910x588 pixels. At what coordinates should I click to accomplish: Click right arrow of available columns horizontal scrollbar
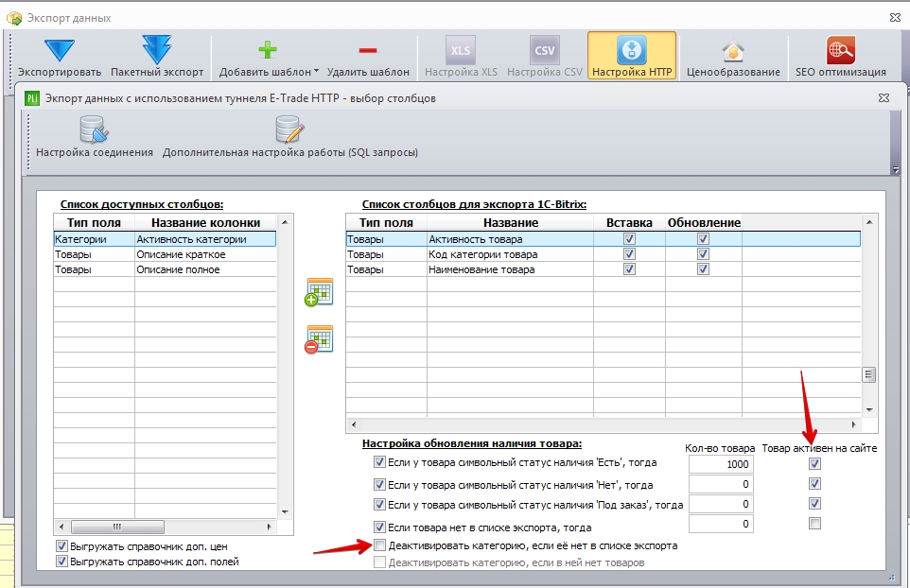[x=269, y=527]
